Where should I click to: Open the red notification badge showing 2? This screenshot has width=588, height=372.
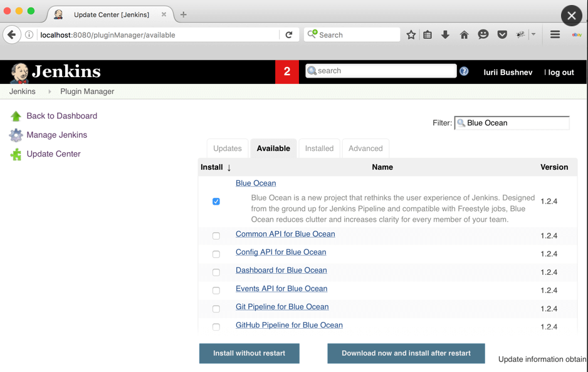(287, 72)
